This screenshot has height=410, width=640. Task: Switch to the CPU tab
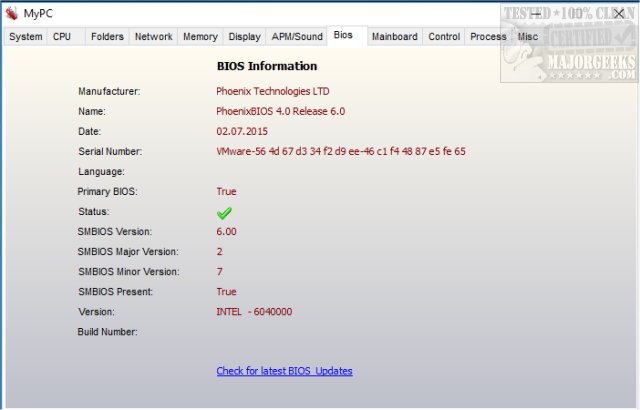point(66,37)
